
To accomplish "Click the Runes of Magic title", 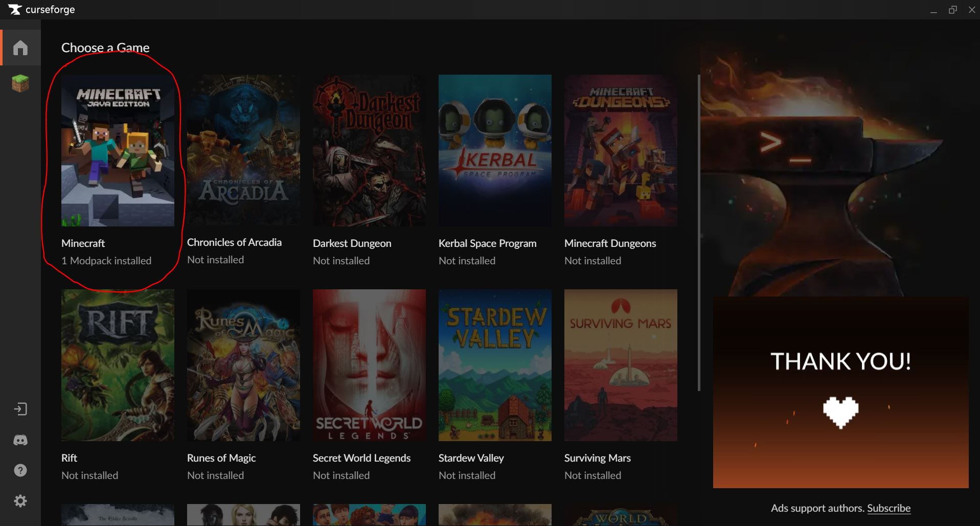I will [x=221, y=458].
